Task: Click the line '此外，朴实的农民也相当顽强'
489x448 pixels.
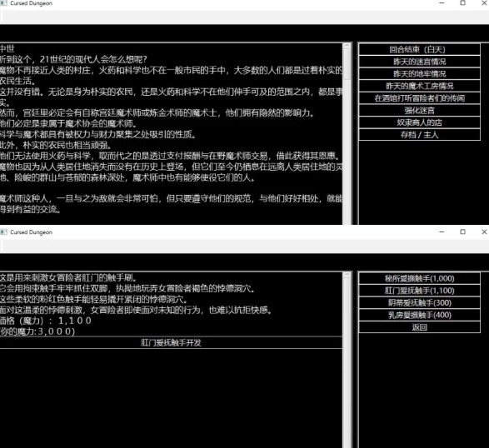Action: [56, 145]
